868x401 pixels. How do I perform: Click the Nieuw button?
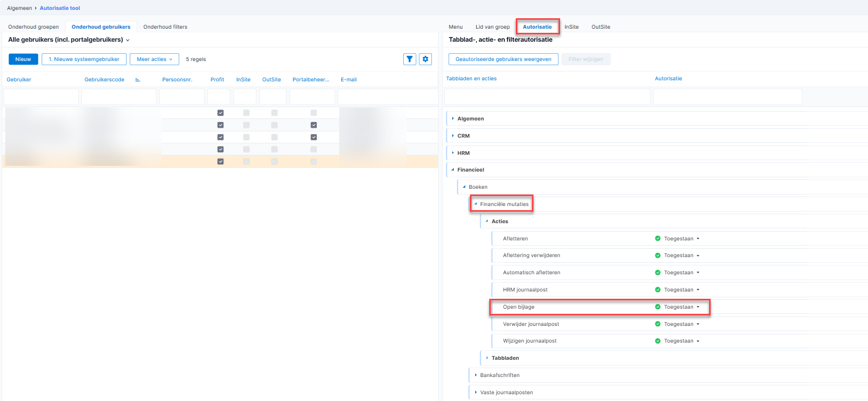click(23, 59)
